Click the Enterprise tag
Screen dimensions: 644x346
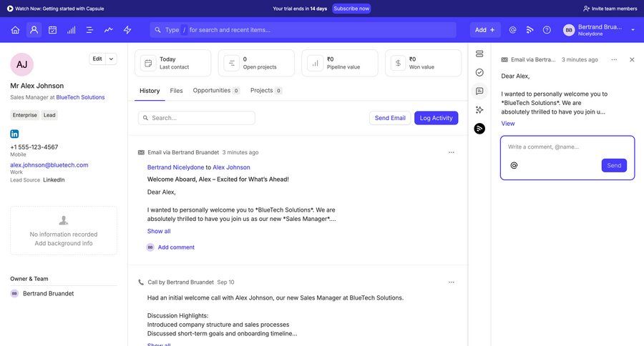(x=24, y=115)
